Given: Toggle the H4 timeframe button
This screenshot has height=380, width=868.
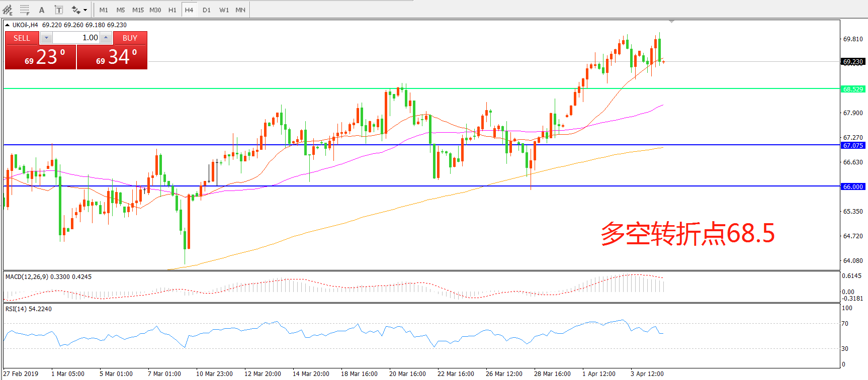Looking at the screenshot, I should [x=189, y=10].
